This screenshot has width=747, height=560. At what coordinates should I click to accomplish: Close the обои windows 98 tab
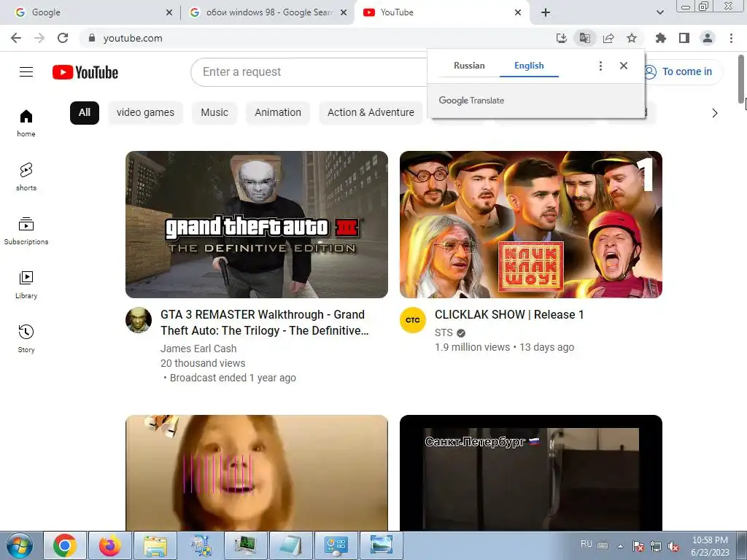344,12
